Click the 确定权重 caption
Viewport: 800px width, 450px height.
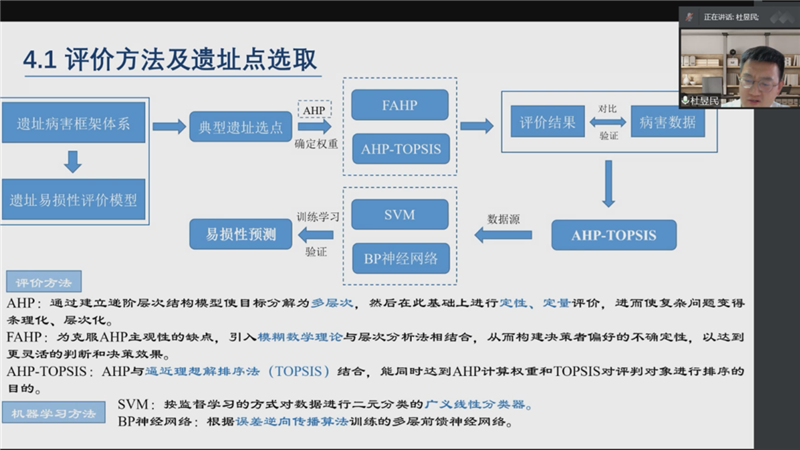coord(316,144)
